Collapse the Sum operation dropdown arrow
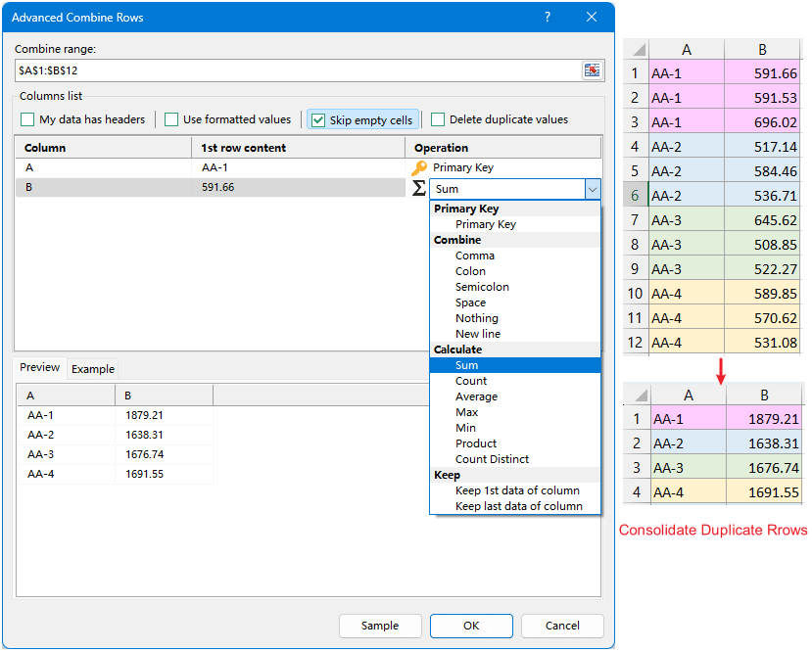This screenshot has height=652, width=812. click(x=593, y=189)
